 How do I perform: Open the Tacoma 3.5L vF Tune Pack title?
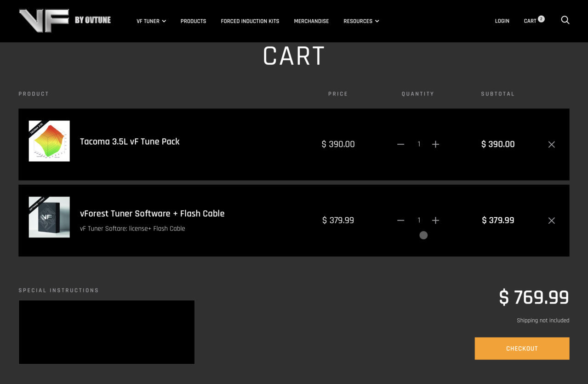130,141
